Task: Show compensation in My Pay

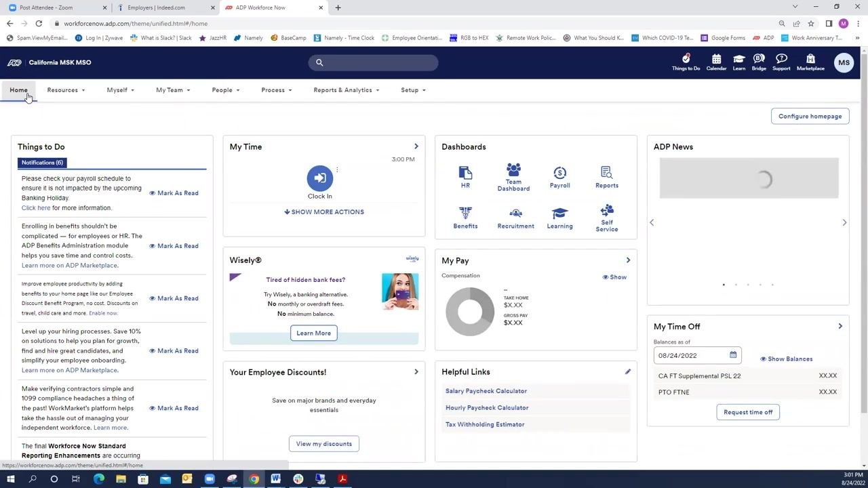Action: 615,277
